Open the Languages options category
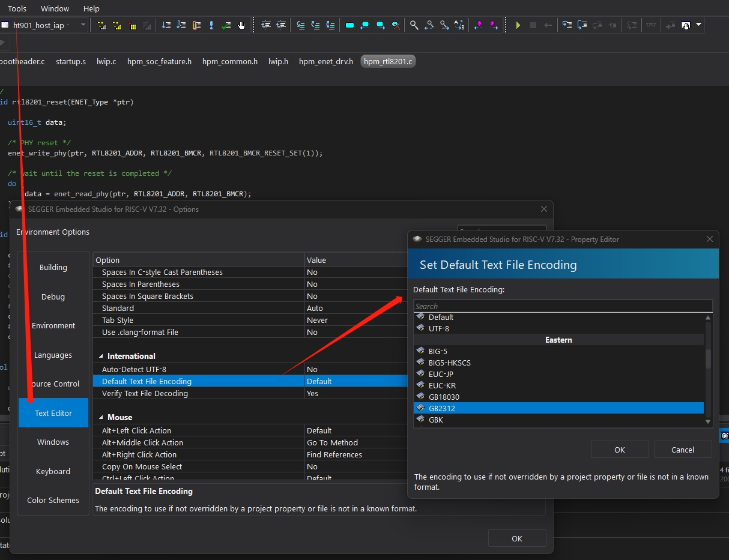The height and width of the screenshot is (560, 729). point(53,355)
